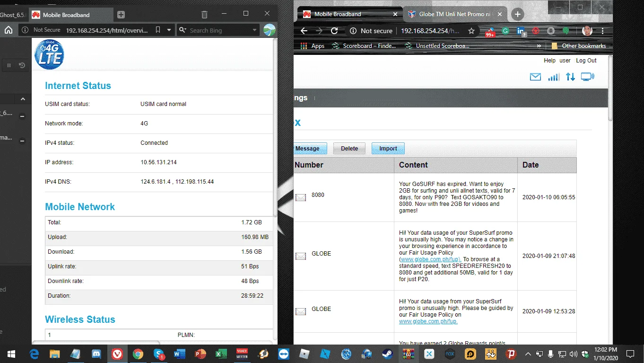The width and height of the screenshot is (644, 363).
Task: Open Chrome profile avatar
Action: (587, 31)
